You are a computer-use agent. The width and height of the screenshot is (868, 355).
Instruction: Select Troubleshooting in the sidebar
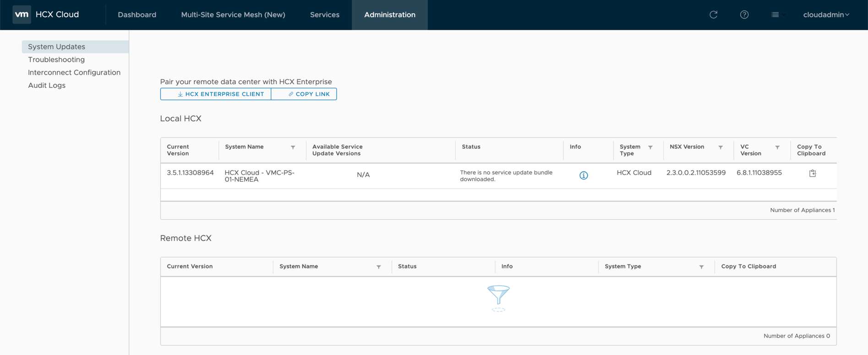click(56, 59)
